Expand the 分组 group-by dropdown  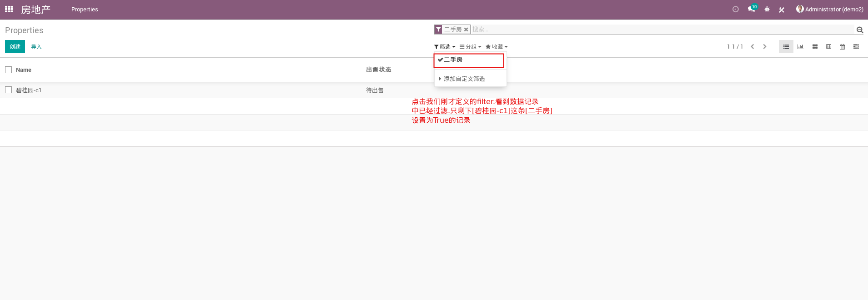click(x=470, y=47)
